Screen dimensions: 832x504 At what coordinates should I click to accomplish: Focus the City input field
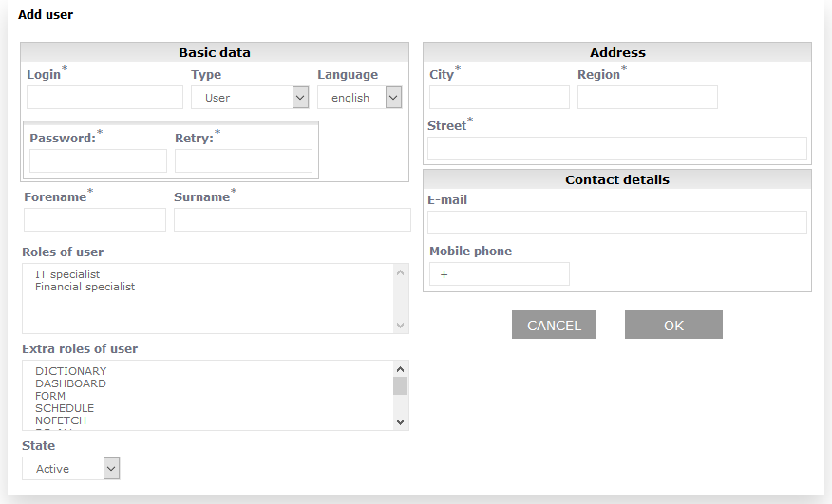pyautogui.click(x=499, y=98)
